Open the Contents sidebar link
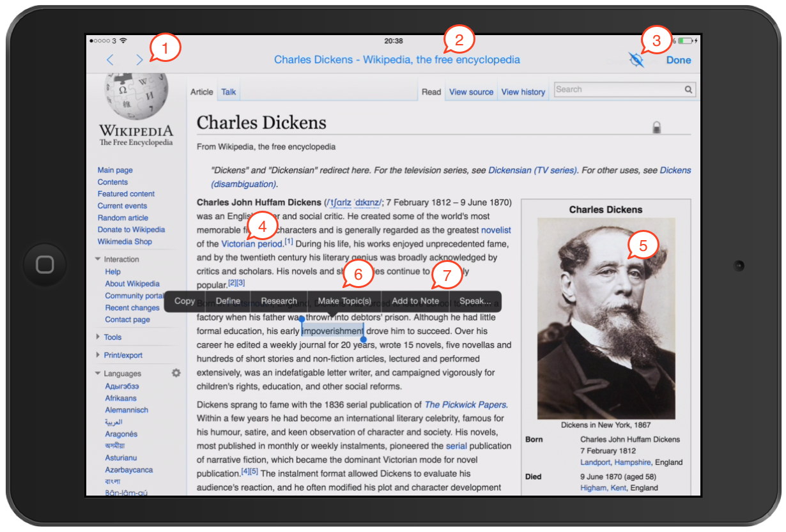Screen dimensions: 786x532 [x=112, y=182]
